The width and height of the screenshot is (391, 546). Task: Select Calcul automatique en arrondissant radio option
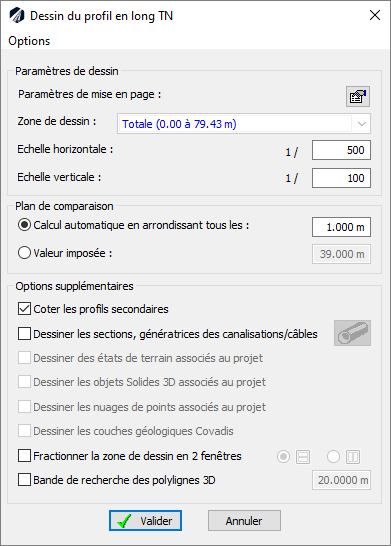24,225
